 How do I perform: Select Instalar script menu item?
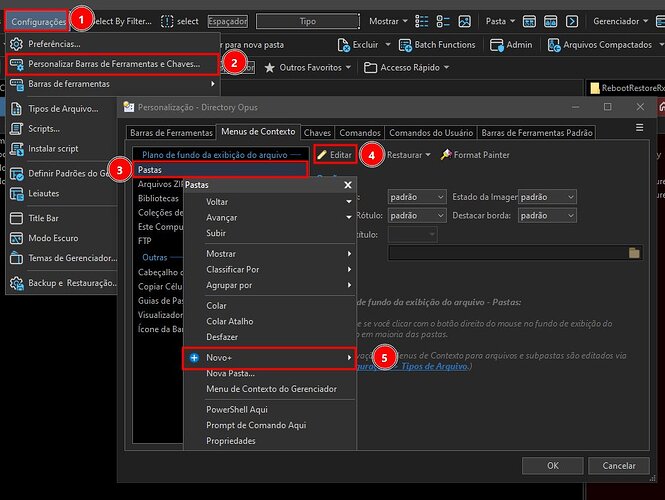click(53, 149)
